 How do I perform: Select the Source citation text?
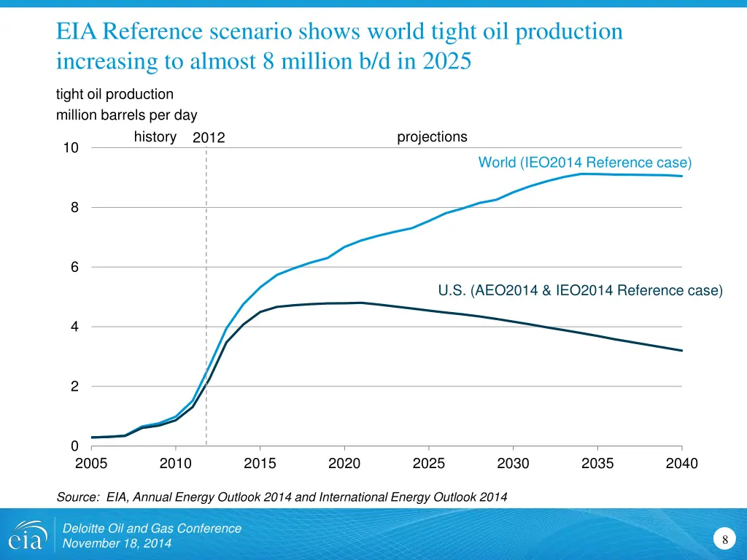pyautogui.click(x=282, y=497)
